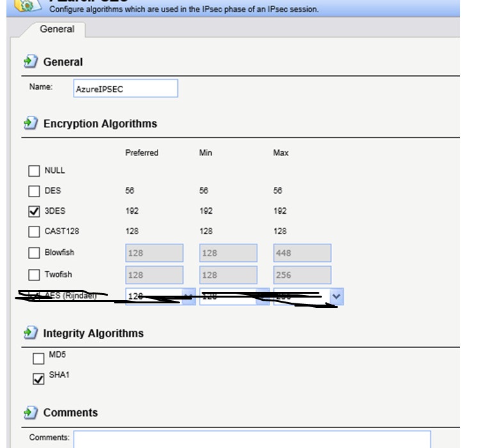Click the Blowfish Preferred key size field
The height and width of the screenshot is (448, 496).
pyautogui.click(x=154, y=253)
